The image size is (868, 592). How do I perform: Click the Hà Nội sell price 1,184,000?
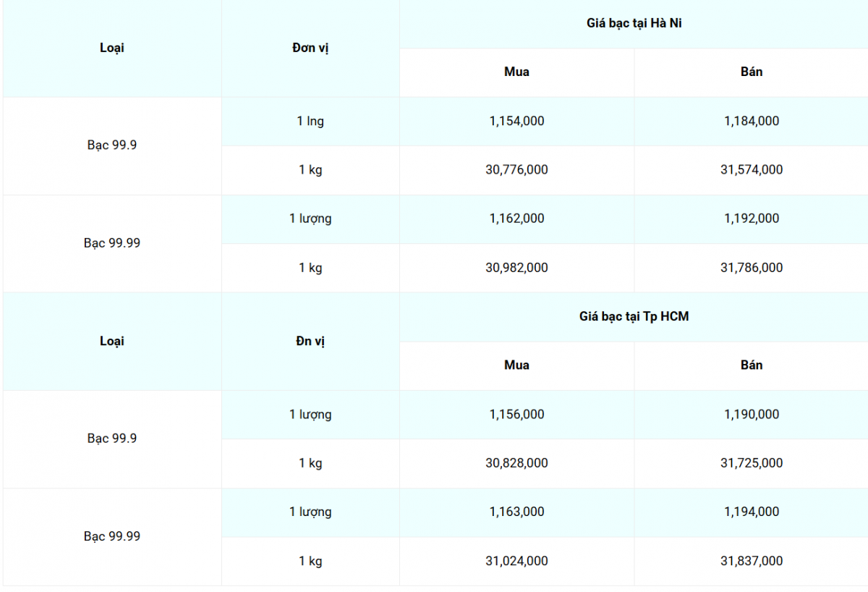tap(752, 121)
